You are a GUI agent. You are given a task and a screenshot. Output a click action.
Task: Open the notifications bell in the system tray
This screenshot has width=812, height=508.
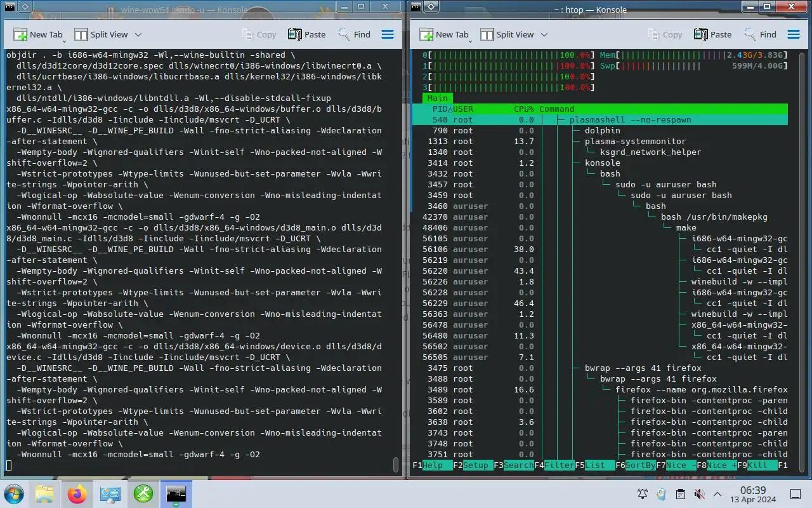pos(643,494)
